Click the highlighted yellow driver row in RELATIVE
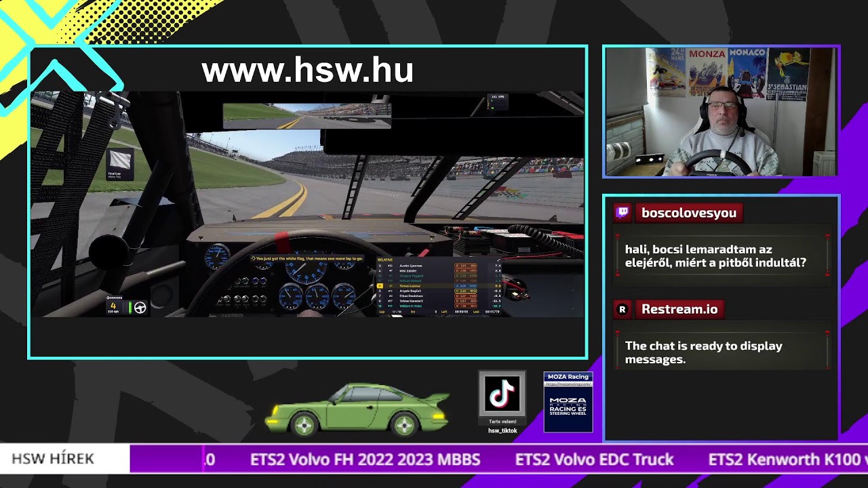 point(439,286)
